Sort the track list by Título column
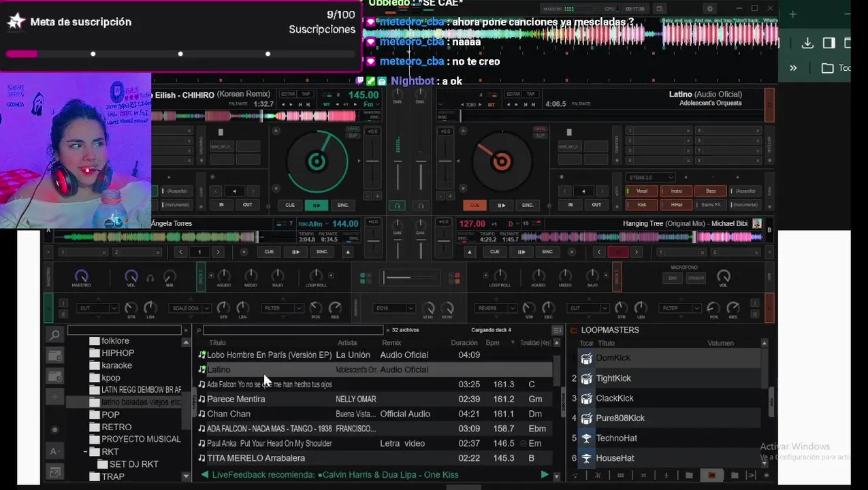Image resolution: width=868 pixels, height=490 pixels. pyautogui.click(x=218, y=343)
